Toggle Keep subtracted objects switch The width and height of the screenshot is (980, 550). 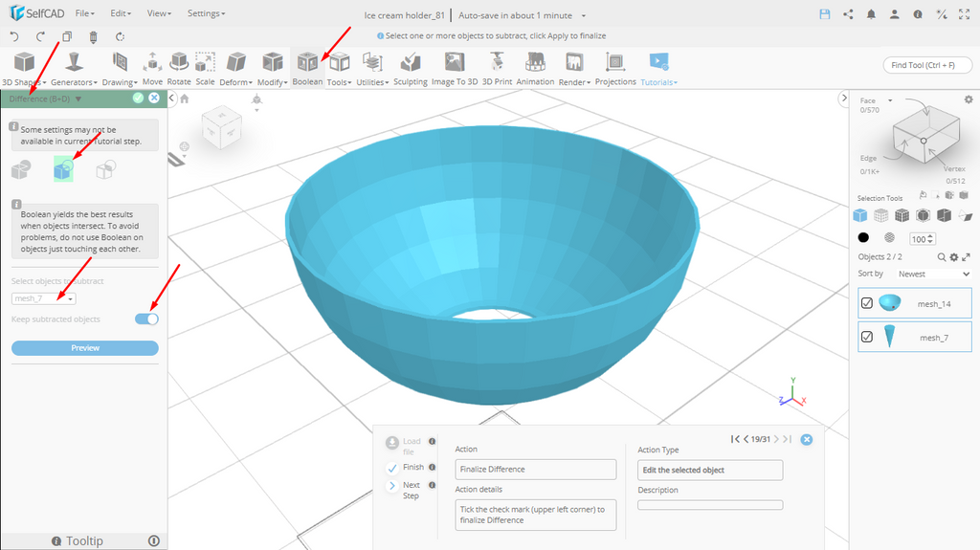tap(146, 319)
